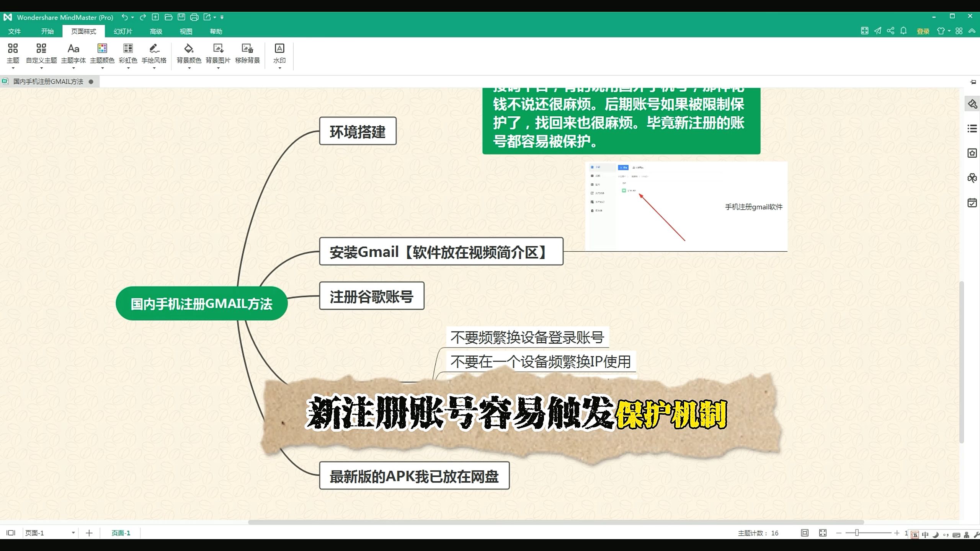This screenshot has width=980, height=551.
Task: Select the green 页面-1 page tab
Action: (121, 533)
